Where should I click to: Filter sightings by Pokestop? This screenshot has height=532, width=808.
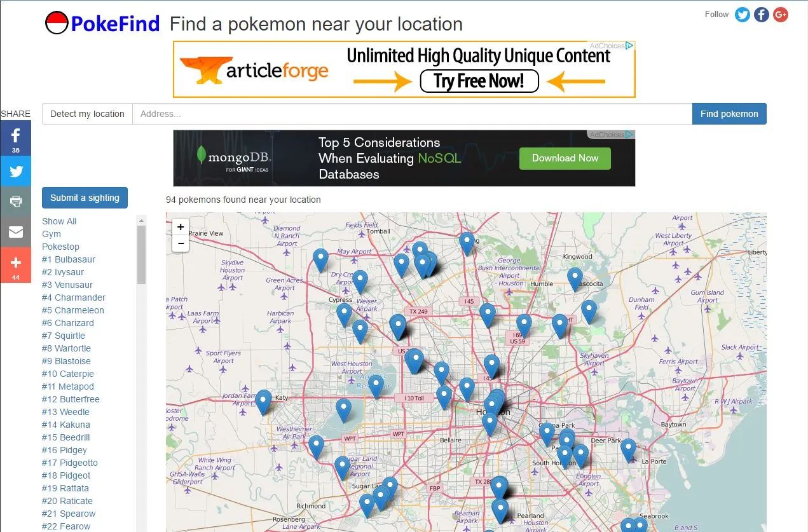(x=60, y=247)
